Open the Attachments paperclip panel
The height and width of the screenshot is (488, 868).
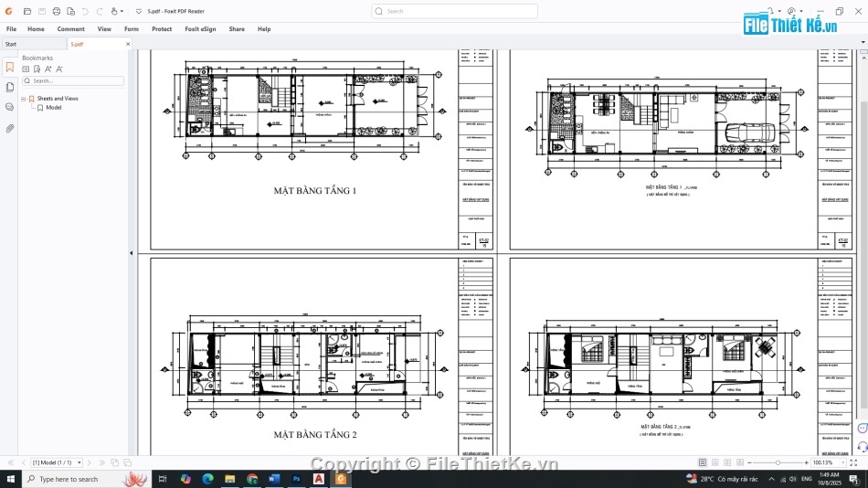pos(10,129)
